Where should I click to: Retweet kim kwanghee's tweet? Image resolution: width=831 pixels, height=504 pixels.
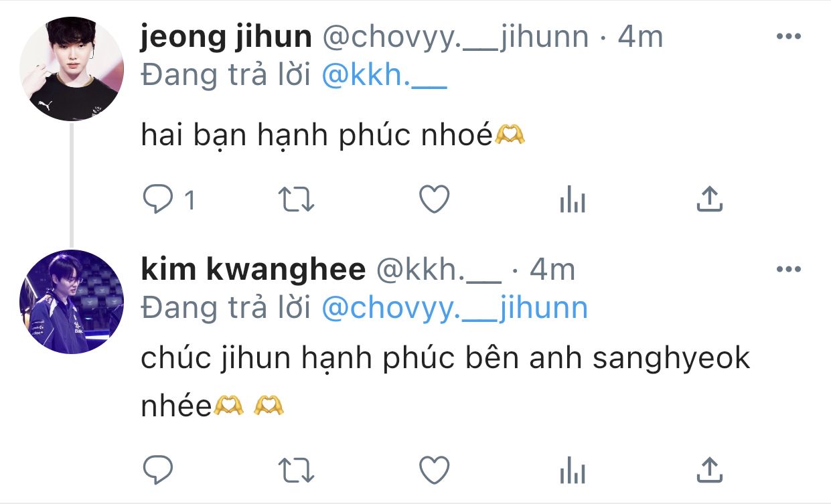click(297, 469)
